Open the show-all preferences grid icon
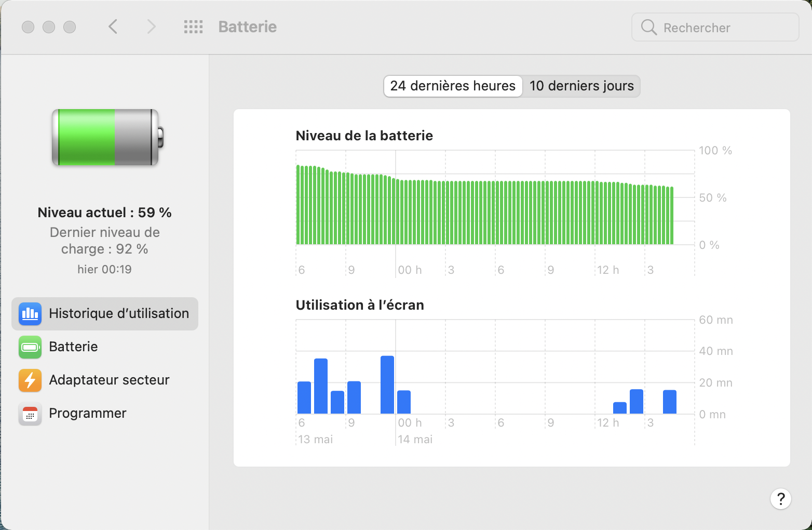 pos(193,27)
